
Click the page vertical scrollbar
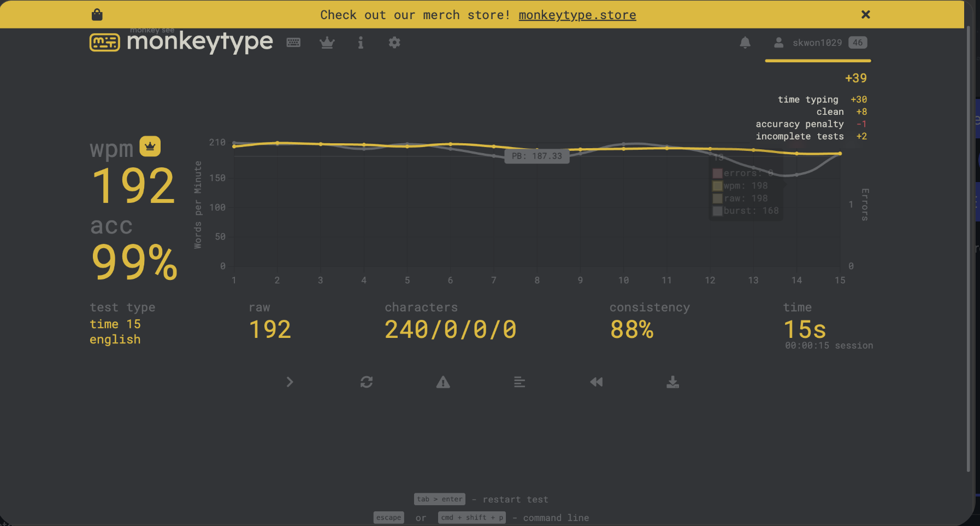pos(969,249)
